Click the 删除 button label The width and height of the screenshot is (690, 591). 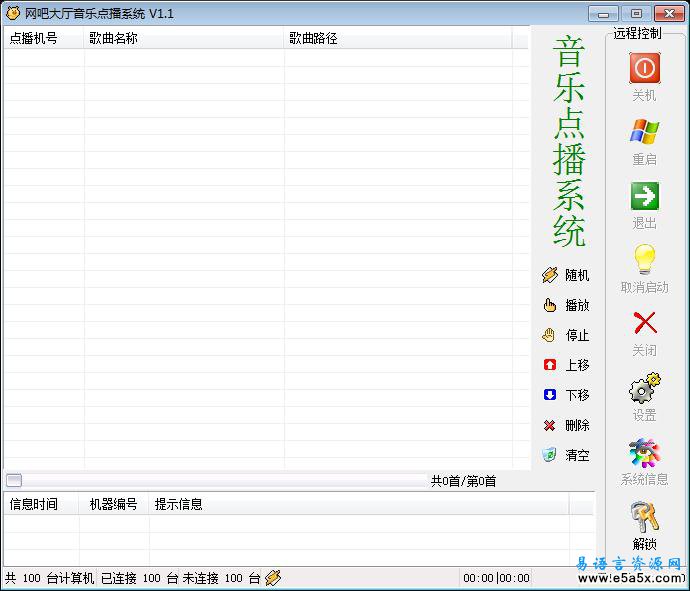[577, 425]
